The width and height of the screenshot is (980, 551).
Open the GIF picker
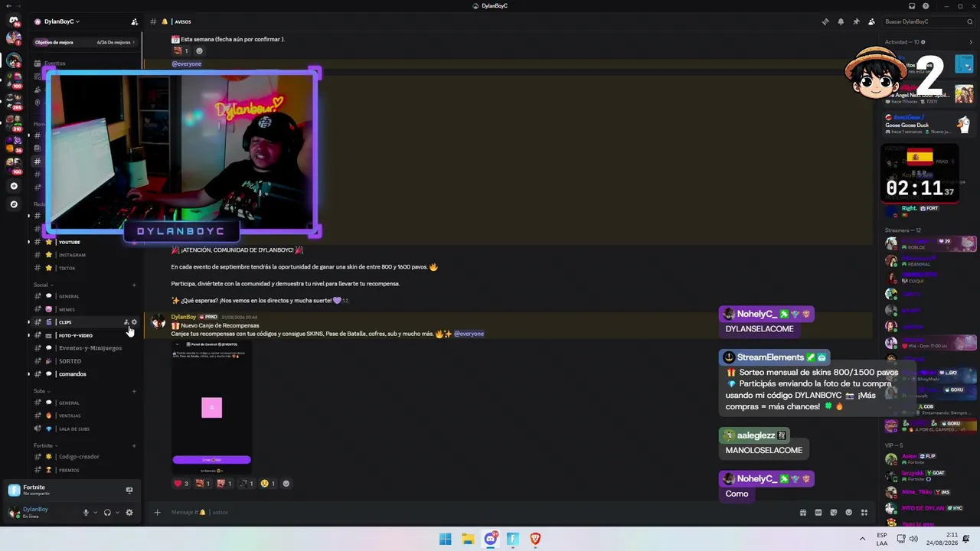tap(818, 513)
